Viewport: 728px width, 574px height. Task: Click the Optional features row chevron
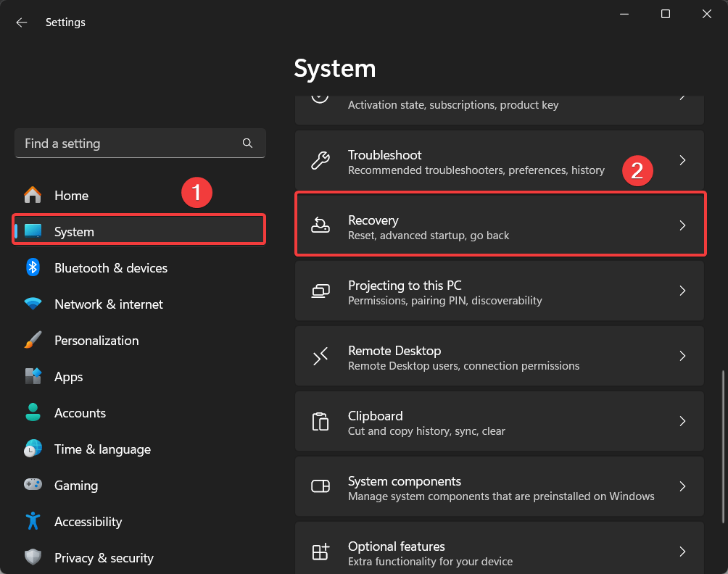[x=682, y=552]
